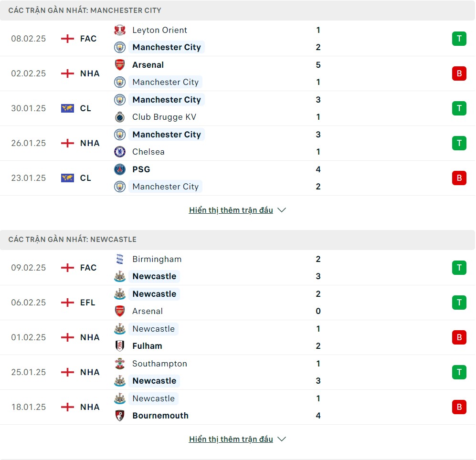
Task: Click the Southampton club crest
Action: (x=120, y=364)
